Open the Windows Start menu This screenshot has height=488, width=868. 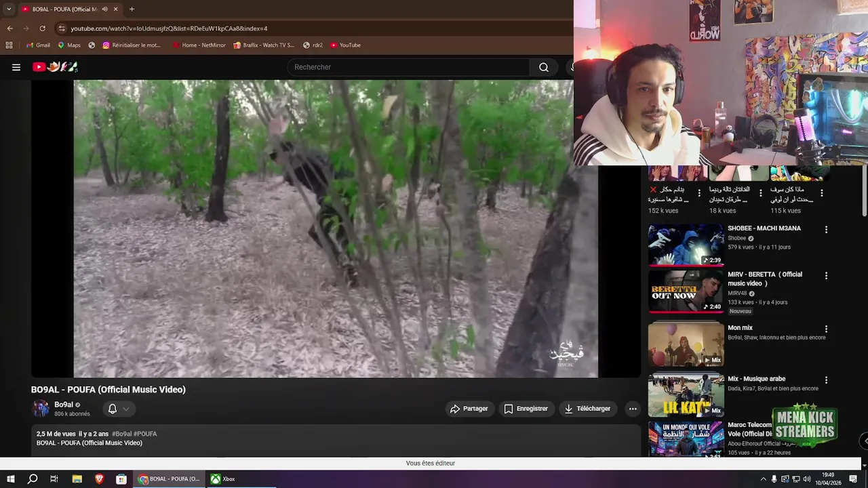pos(11,479)
